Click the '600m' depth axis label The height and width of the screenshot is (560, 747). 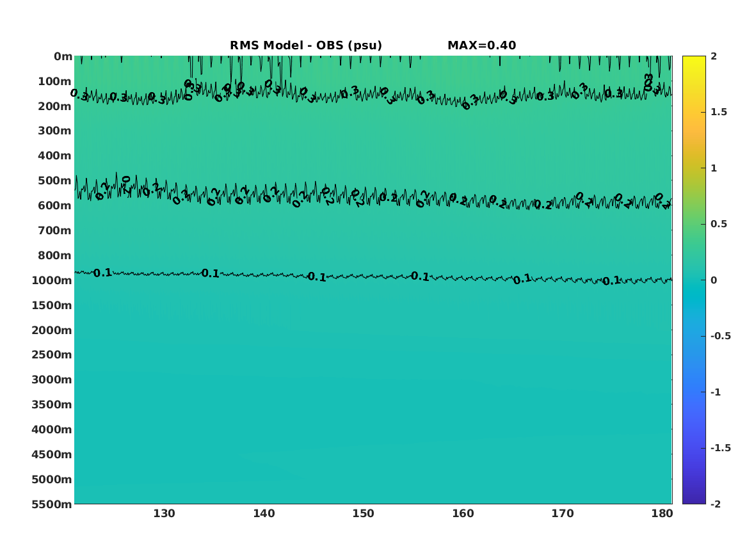coord(55,205)
